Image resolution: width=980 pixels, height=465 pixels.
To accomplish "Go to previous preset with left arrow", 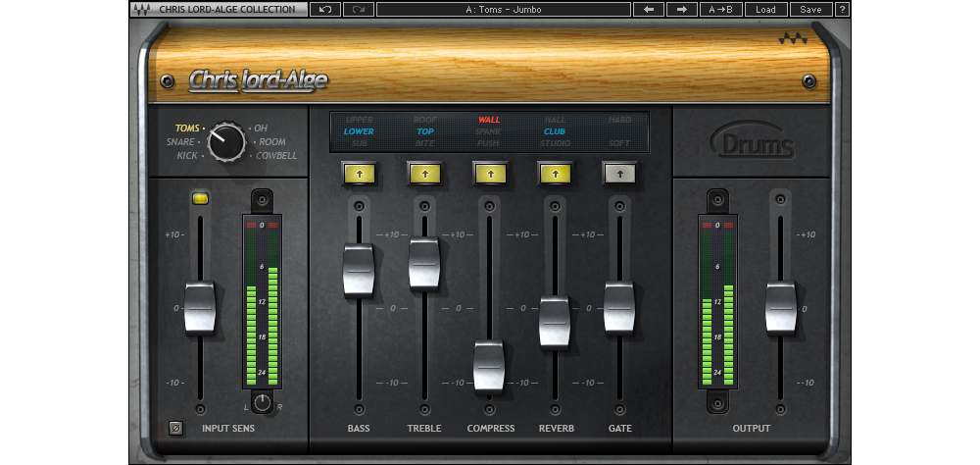I will pos(649,10).
